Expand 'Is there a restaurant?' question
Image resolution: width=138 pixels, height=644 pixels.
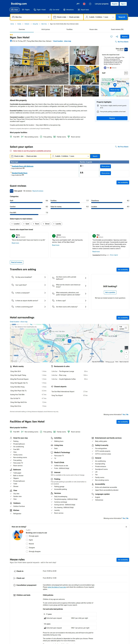pyautogui.click(x=29, y=293)
